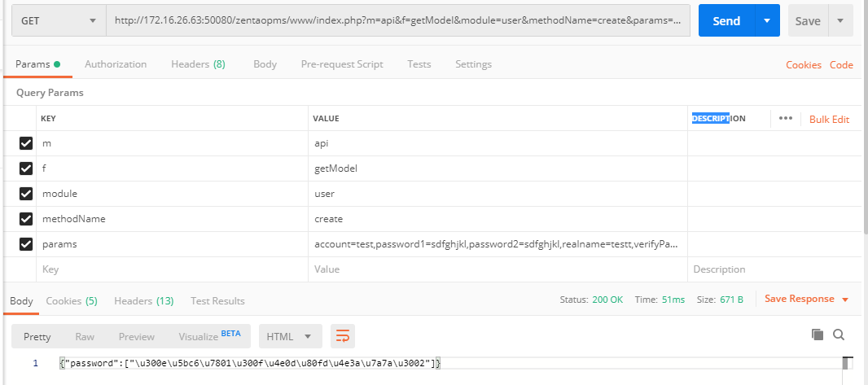Open the Cookies link
The image size is (868, 385).
point(803,65)
